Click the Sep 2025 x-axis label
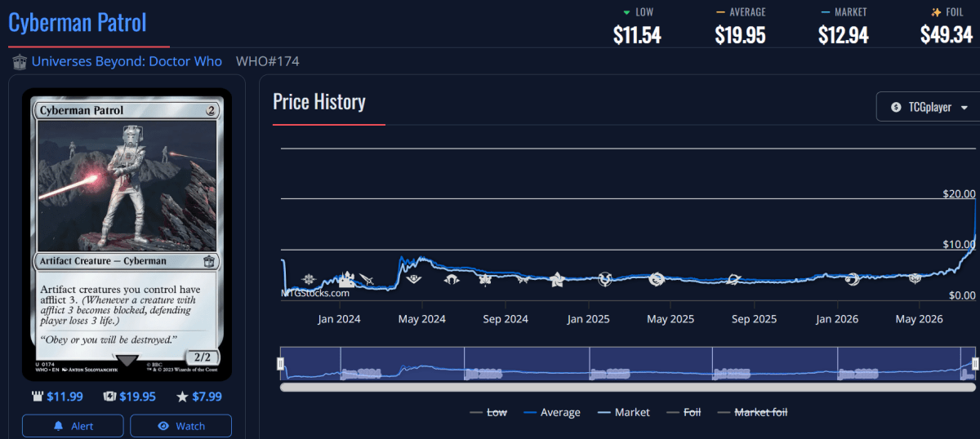The image size is (980, 439). pos(753,319)
